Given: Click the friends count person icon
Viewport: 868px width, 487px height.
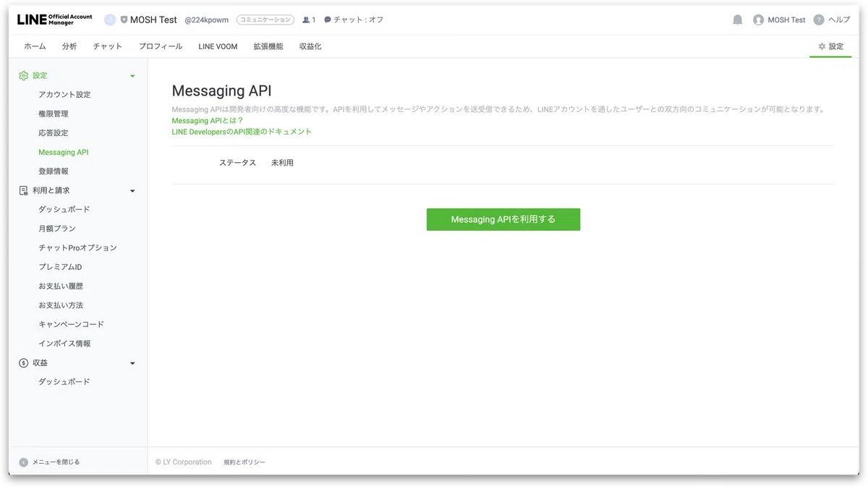Looking at the screenshot, I should (x=307, y=20).
